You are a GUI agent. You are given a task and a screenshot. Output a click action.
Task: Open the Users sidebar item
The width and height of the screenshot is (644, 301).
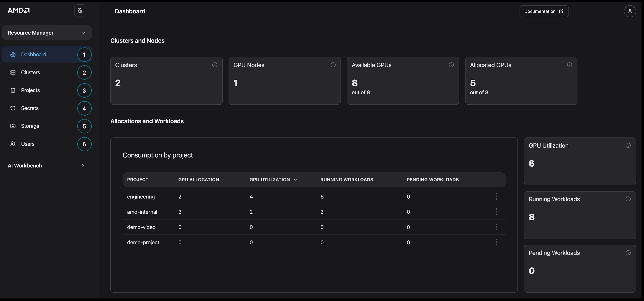pyautogui.click(x=28, y=144)
